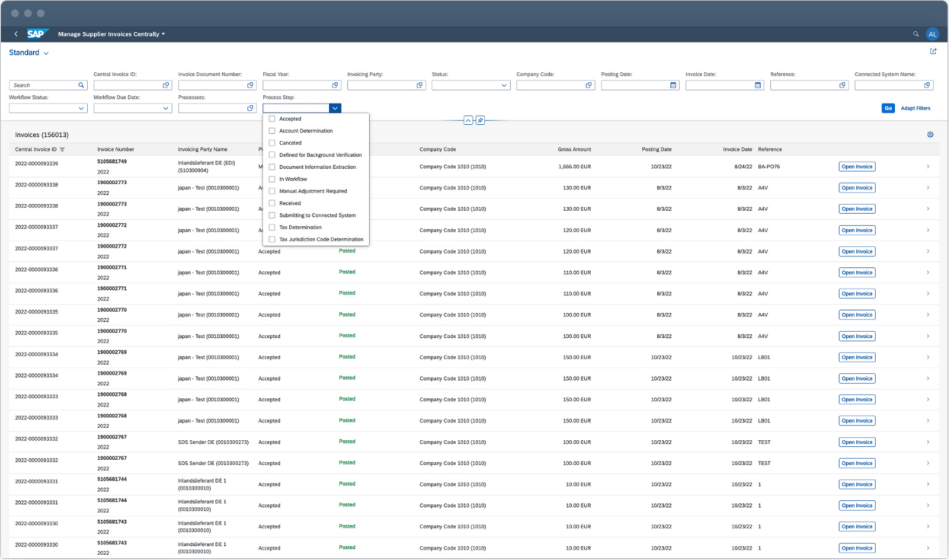Click the Company Code column header
The image size is (949, 560).
(x=438, y=149)
